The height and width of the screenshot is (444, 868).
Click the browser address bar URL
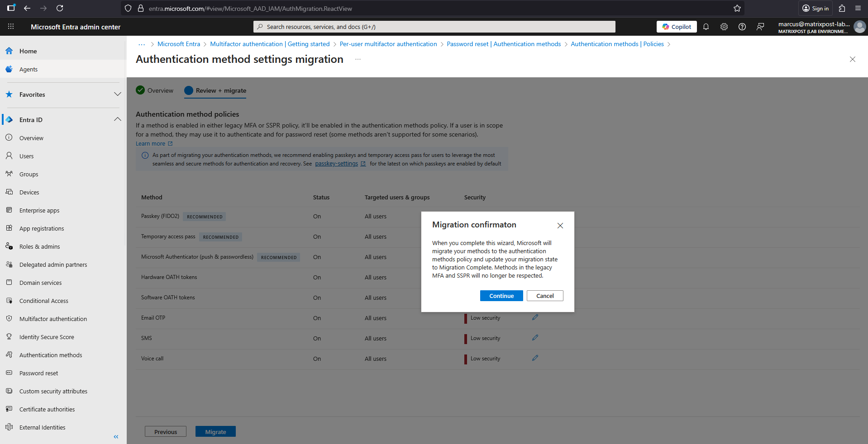tap(250, 9)
